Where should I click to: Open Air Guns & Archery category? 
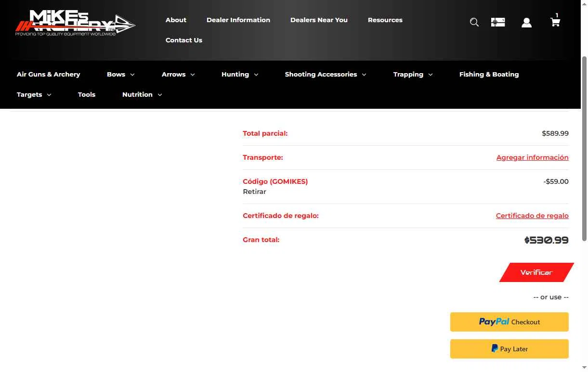tap(49, 74)
